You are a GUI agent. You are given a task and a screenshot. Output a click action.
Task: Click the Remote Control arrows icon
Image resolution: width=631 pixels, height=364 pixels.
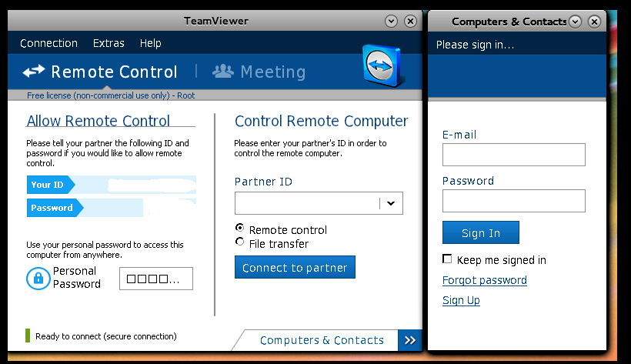34,72
